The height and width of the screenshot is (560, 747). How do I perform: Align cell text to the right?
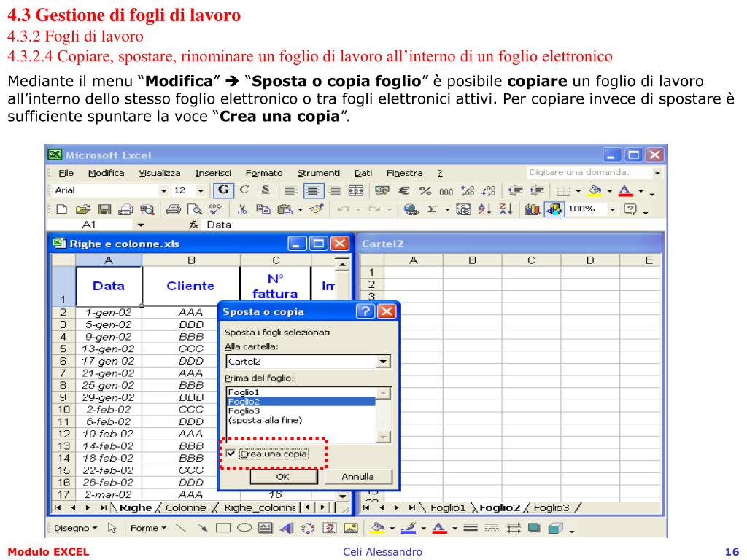point(333,191)
